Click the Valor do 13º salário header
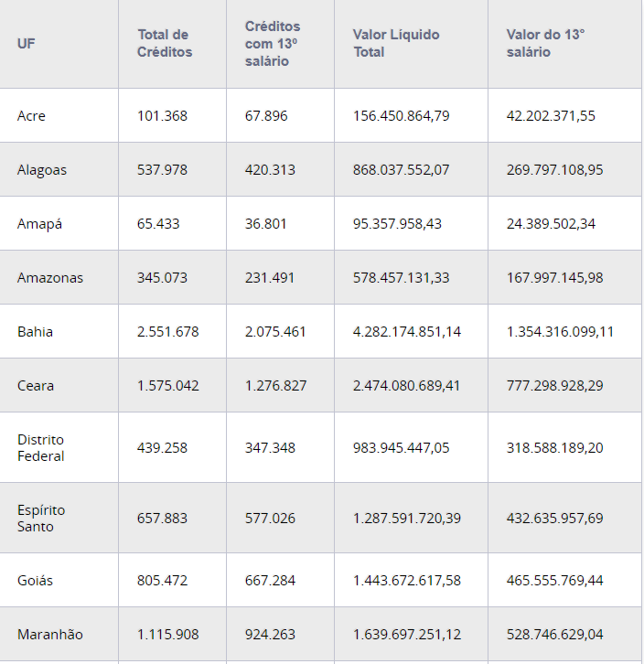 (x=545, y=43)
